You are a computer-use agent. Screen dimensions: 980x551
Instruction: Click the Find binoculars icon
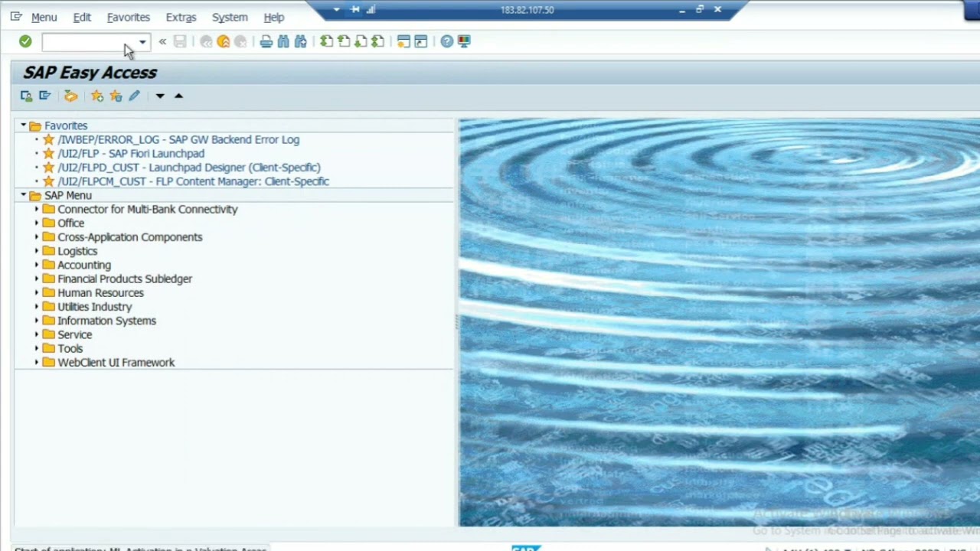283,41
